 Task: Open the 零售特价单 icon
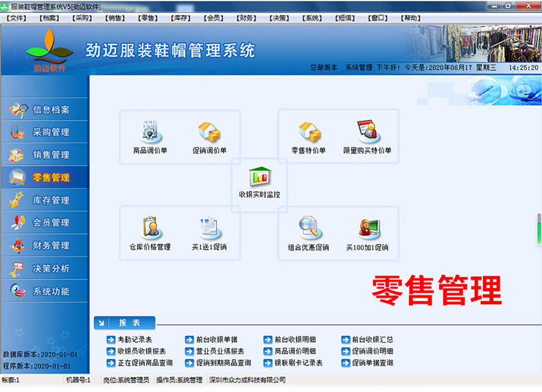(309, 132)
